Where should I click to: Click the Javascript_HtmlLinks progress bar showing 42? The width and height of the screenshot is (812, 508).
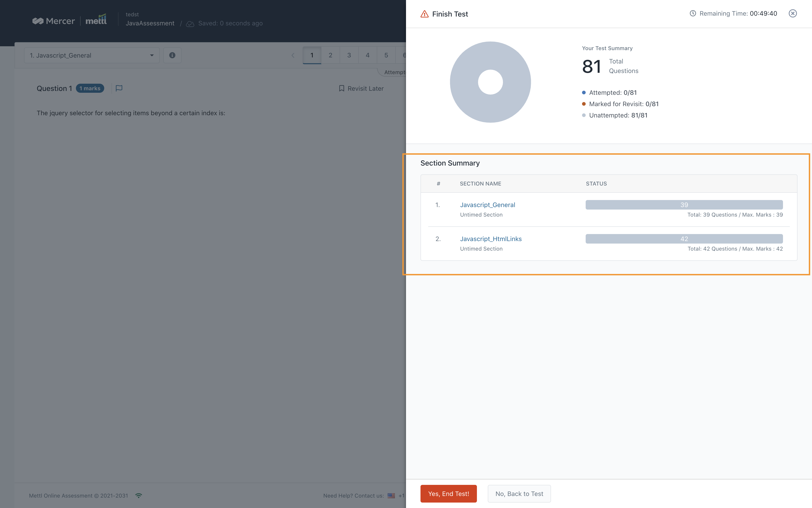pos(684,239)
